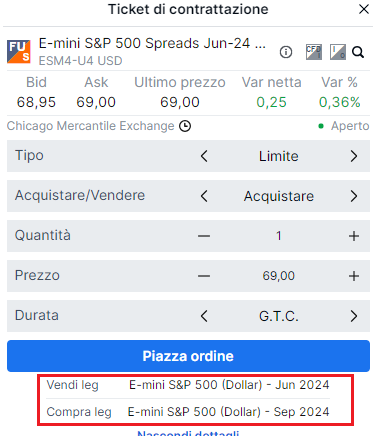Close the Ticket di contrattazione panel
Screen dimensions: 379x436
[364, 9]
